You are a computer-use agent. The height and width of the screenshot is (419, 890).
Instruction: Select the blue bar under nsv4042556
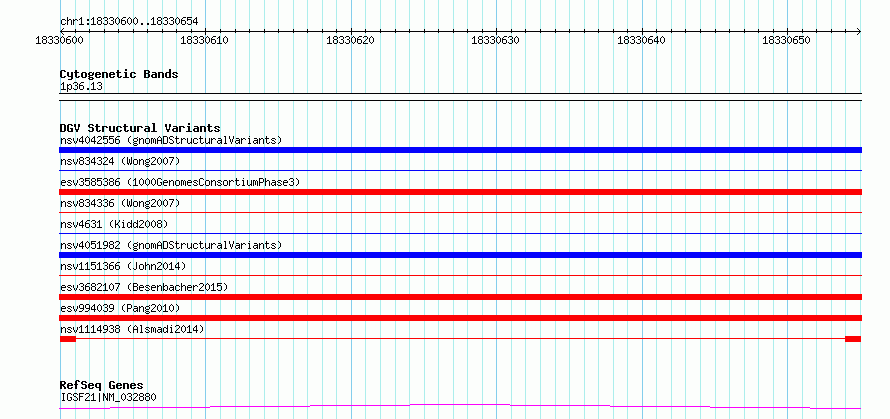[x=460, y=150]
